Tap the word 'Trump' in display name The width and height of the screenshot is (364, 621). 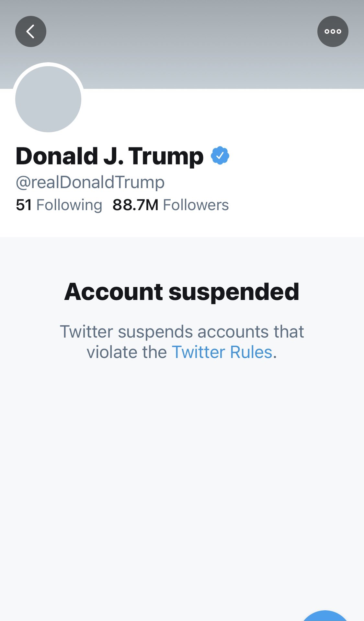166,156
